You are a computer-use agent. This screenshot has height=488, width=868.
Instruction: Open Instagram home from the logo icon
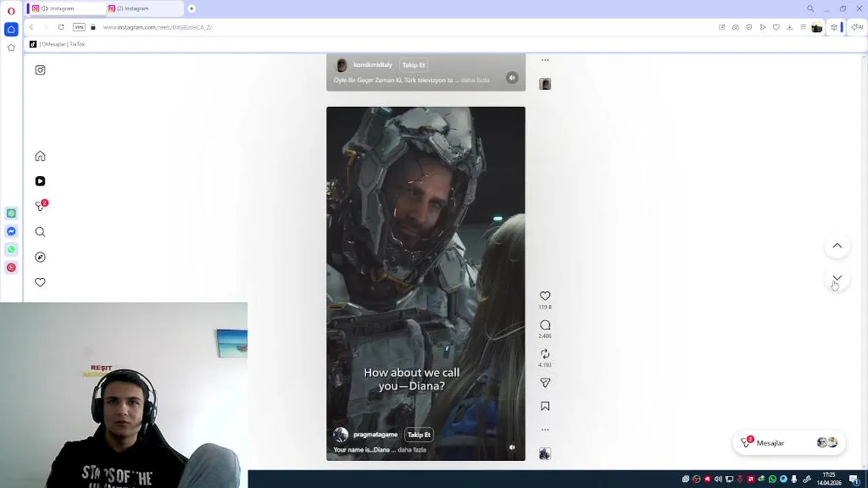pos(40,70)
